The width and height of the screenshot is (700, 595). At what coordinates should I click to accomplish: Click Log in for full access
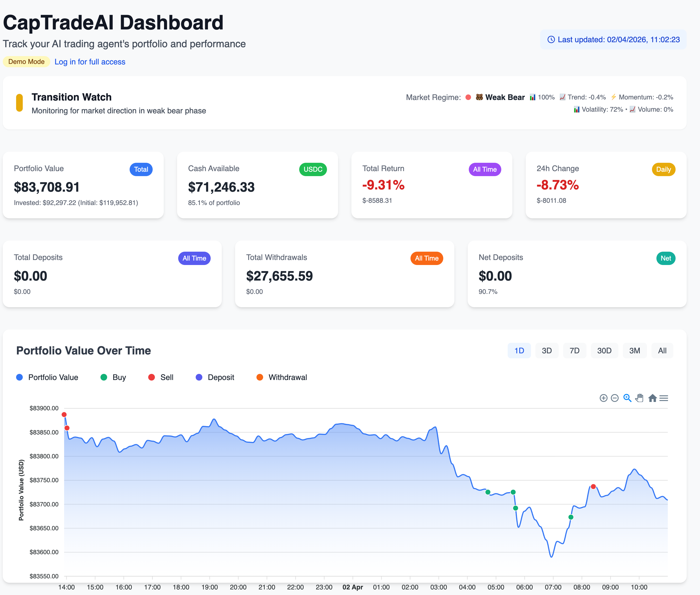[x=90, y=62]
